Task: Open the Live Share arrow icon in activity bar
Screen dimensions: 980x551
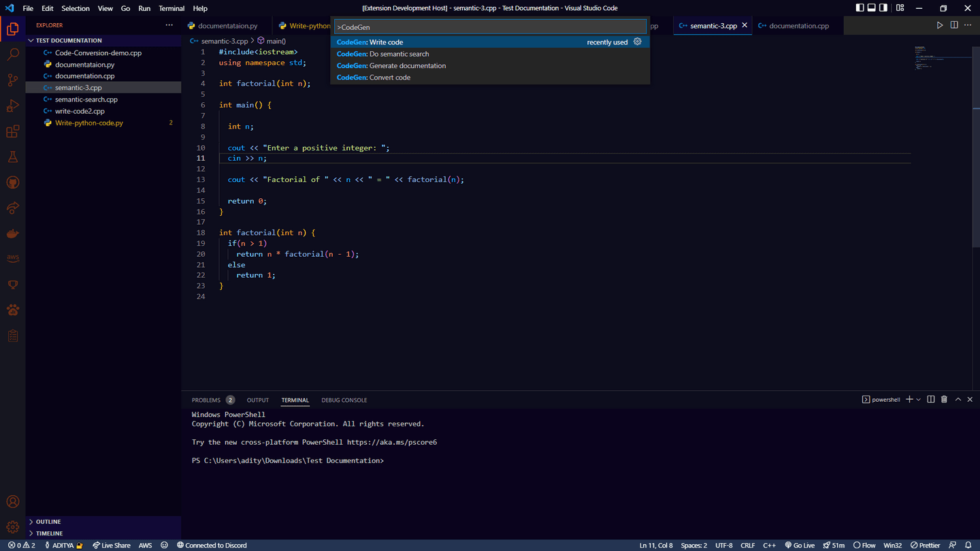Action: coord(13,208)
